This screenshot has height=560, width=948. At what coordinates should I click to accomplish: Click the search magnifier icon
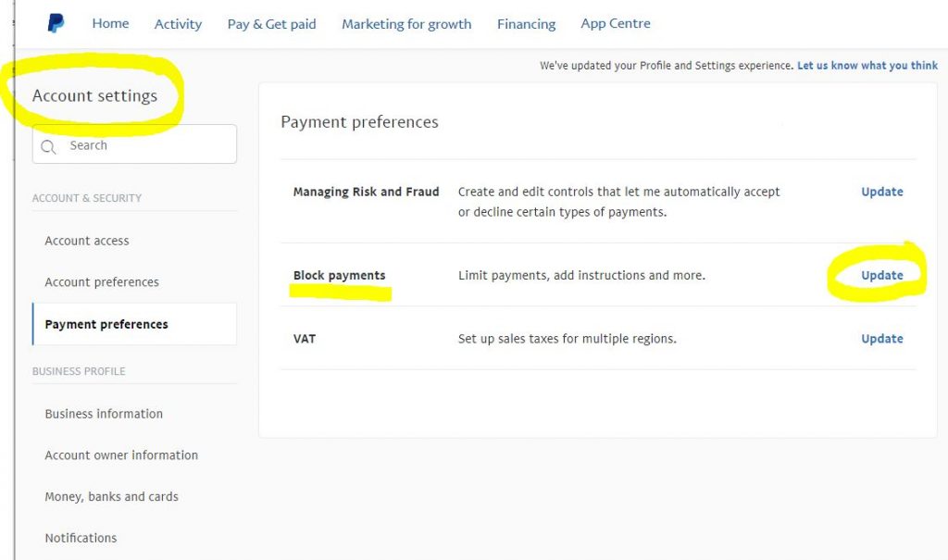pyautogui.click(x=48, y=146)
